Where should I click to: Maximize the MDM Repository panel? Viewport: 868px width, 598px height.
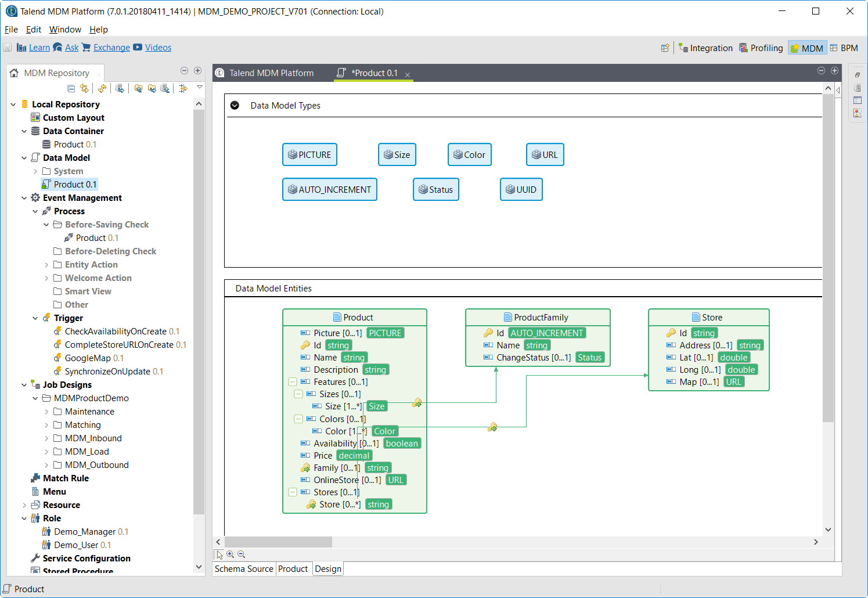(x=197, y=71)
